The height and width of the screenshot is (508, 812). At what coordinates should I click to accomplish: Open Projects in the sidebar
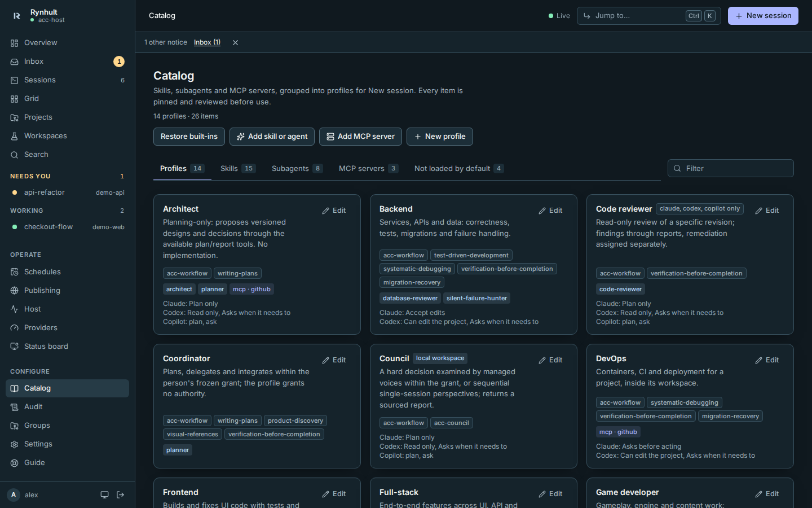coord(67,117)
